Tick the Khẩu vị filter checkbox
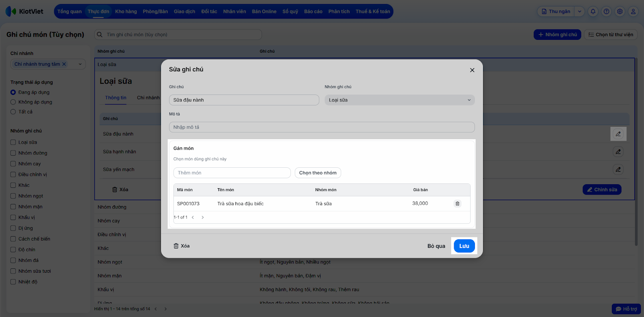644x317 pixels. (x=13, y=217)
